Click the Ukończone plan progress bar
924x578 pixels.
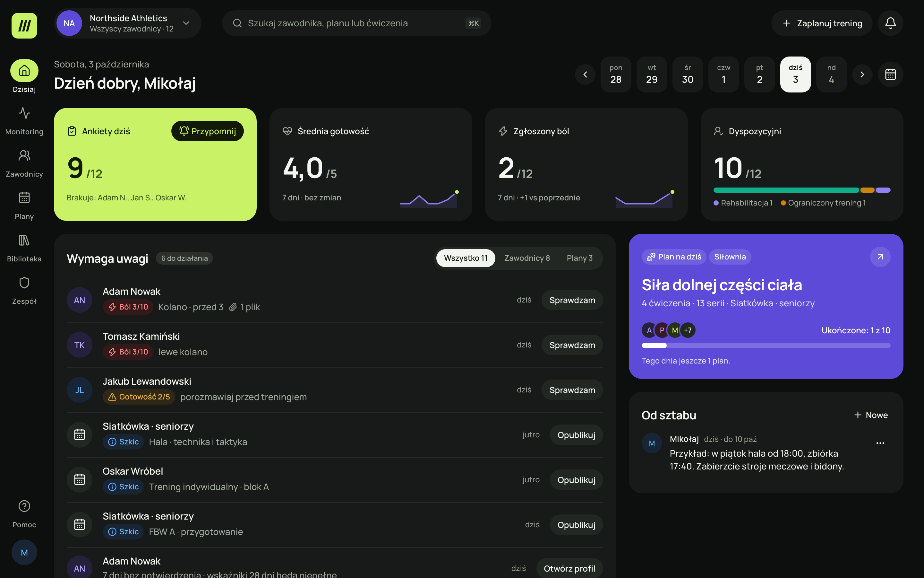point(766,346)
